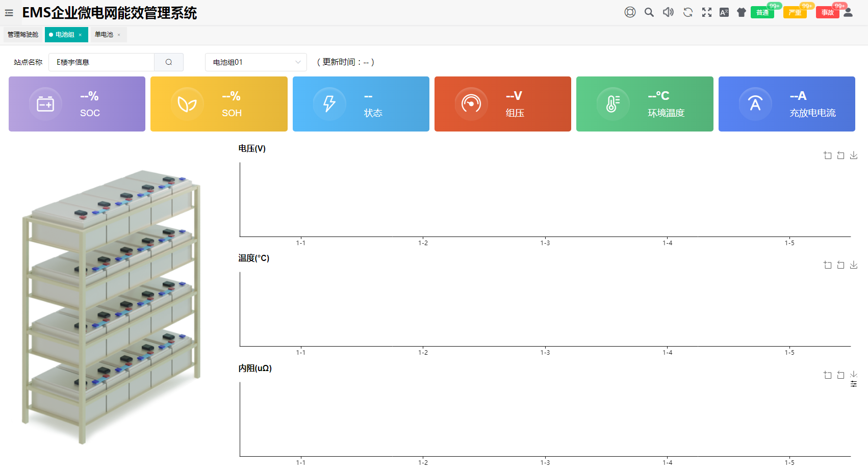This screenshot has height=473, width=868.
Task: Click the 1-5 label on 电压 axis
Action: pos(789,243)
